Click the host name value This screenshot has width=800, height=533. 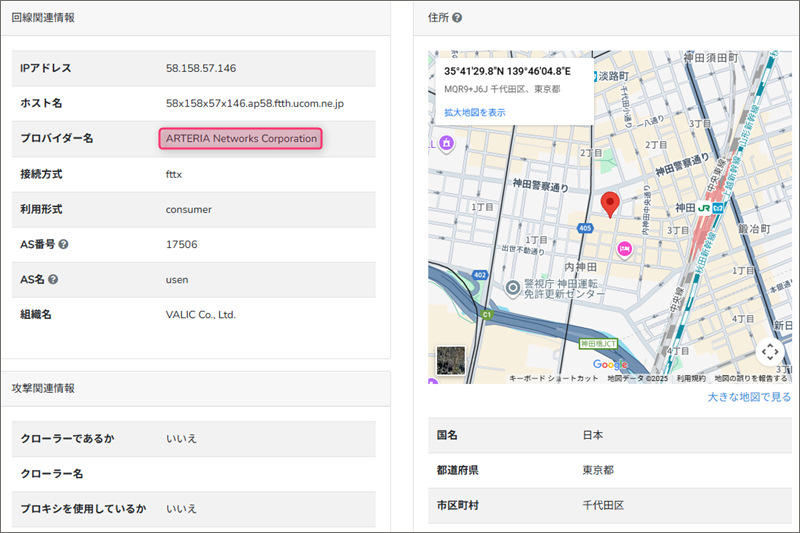coord(254,103)
